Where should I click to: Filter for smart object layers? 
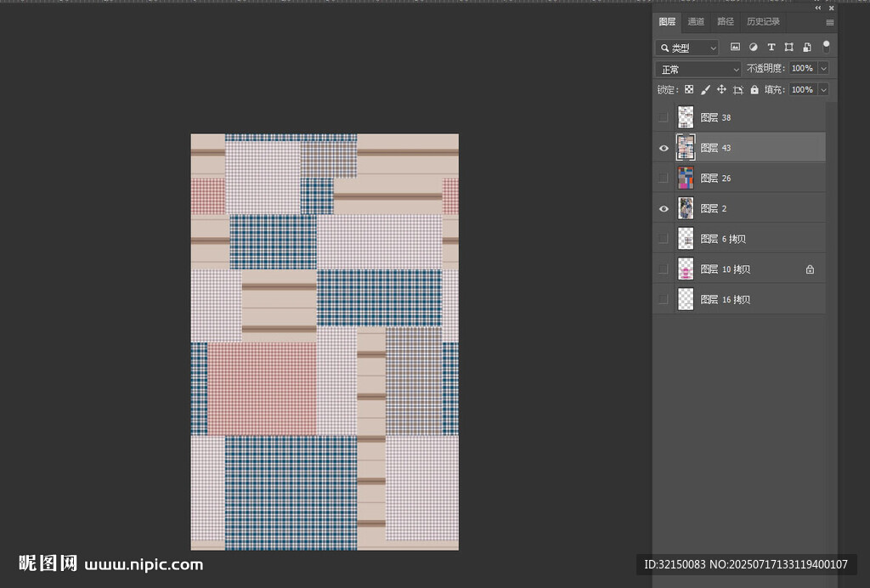[x=806, y=48]
